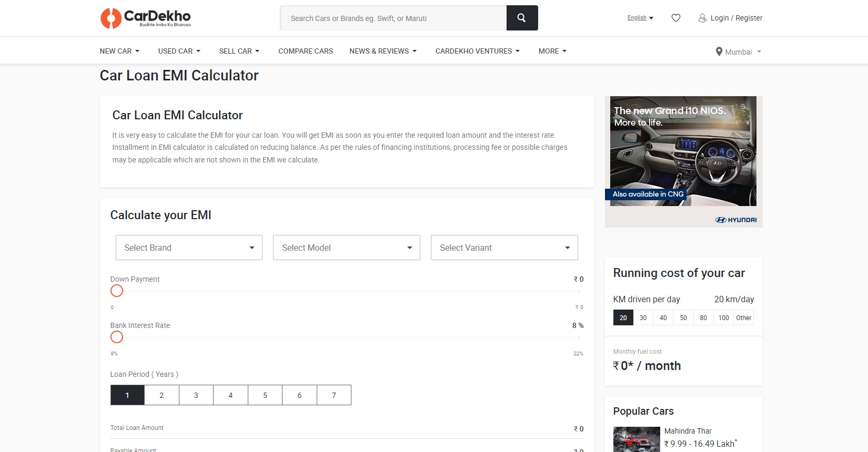Select 80 km driven per day

point(703,317)
